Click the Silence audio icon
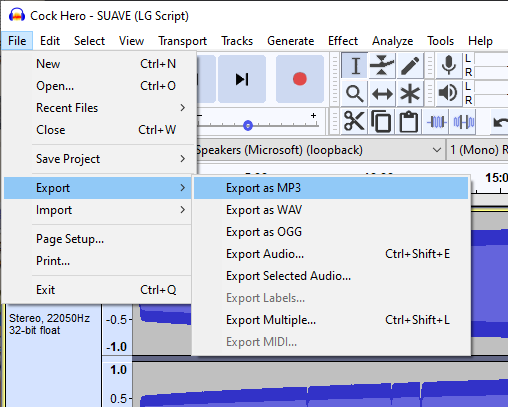 [x=464, y=122]
